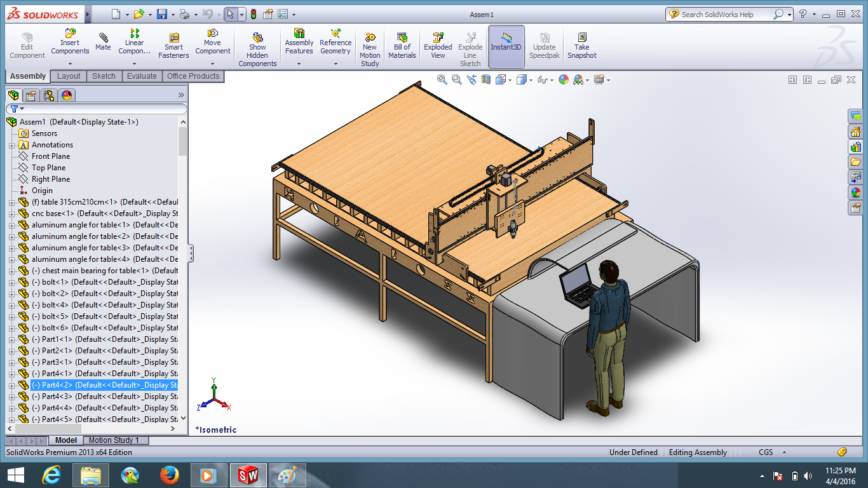Viewport: 868px width, 488px height.
Task: Expand the table 315cm210cm<1> component
Action: coord(11,202)
